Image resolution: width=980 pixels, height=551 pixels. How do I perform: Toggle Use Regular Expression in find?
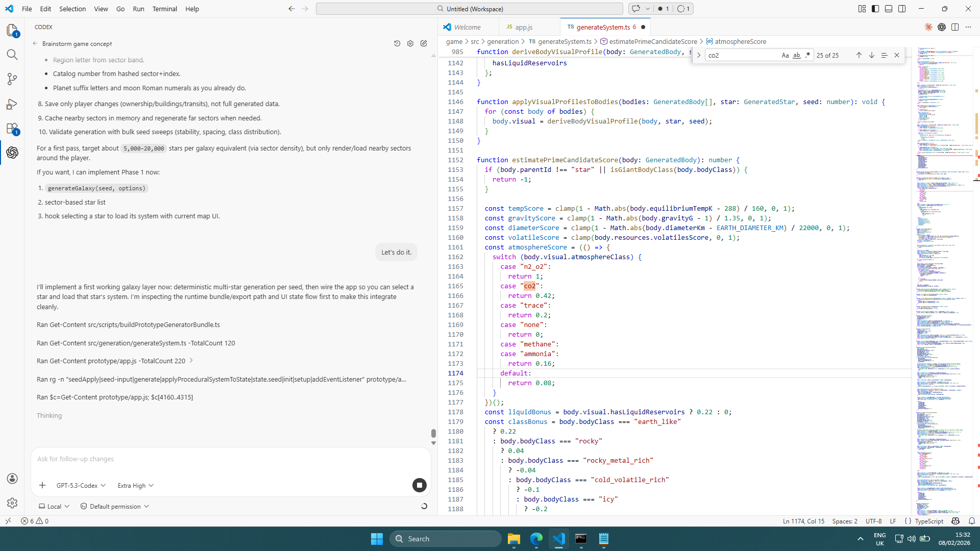[x=807, y=55]
